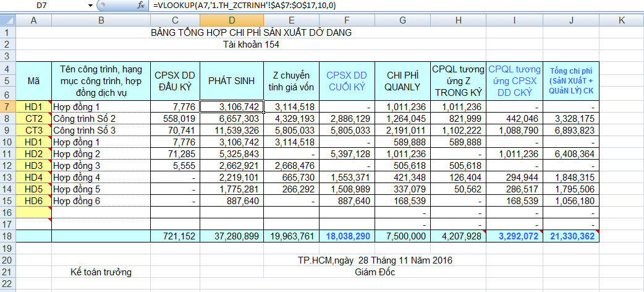
Task: Select column K header
Action: click(x=621, y=20)
